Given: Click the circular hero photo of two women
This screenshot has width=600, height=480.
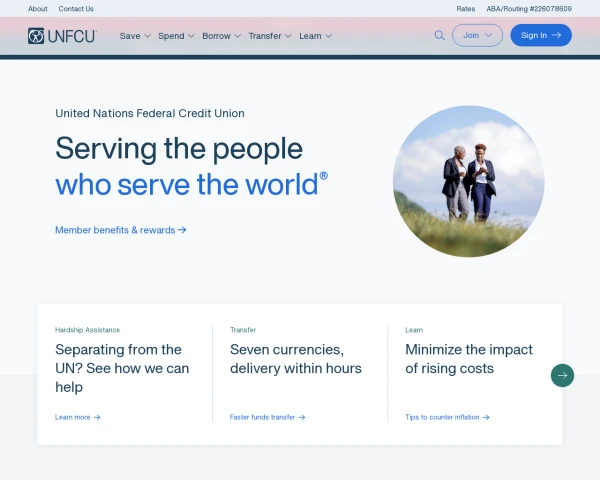Looking at the screenshot, I should (469, 181).
